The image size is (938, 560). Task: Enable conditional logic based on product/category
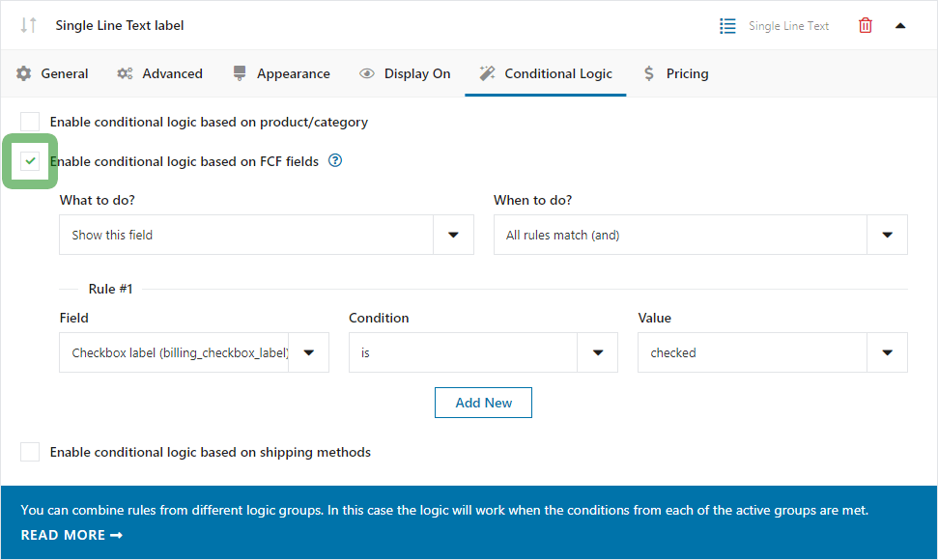coord(30,122)
